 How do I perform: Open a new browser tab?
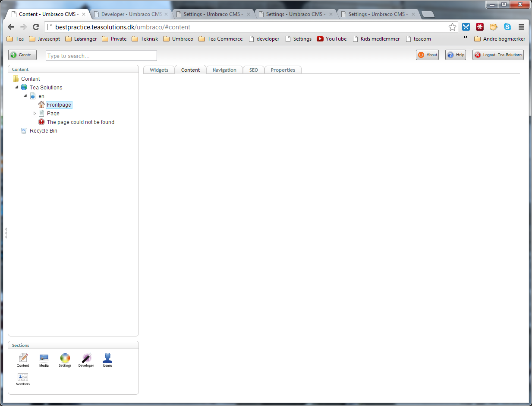(x=428, y=15)
